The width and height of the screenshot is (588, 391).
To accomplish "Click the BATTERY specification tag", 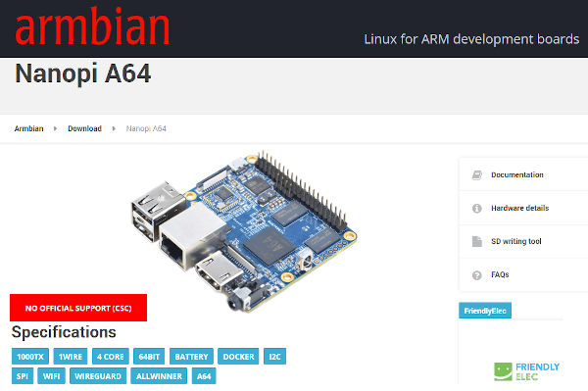I will (x=191, y=356).
